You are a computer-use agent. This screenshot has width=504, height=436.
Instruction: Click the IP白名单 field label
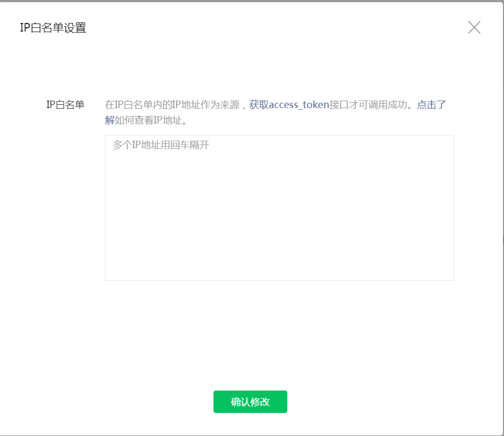tap(66, 105)
